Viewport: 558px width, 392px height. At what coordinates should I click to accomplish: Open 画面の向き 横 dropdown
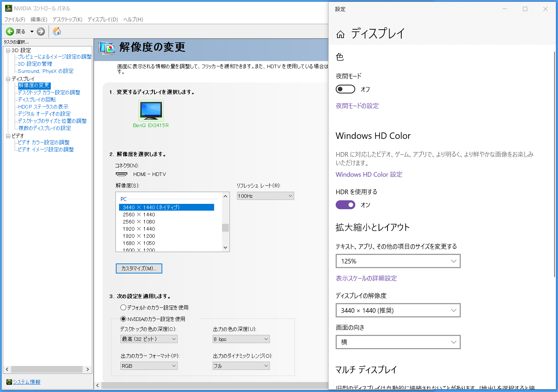(398, 342)
